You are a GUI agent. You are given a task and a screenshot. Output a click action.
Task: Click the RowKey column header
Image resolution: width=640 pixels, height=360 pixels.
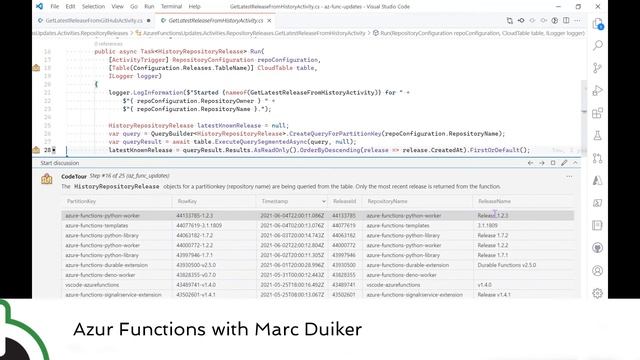point(187,201)
